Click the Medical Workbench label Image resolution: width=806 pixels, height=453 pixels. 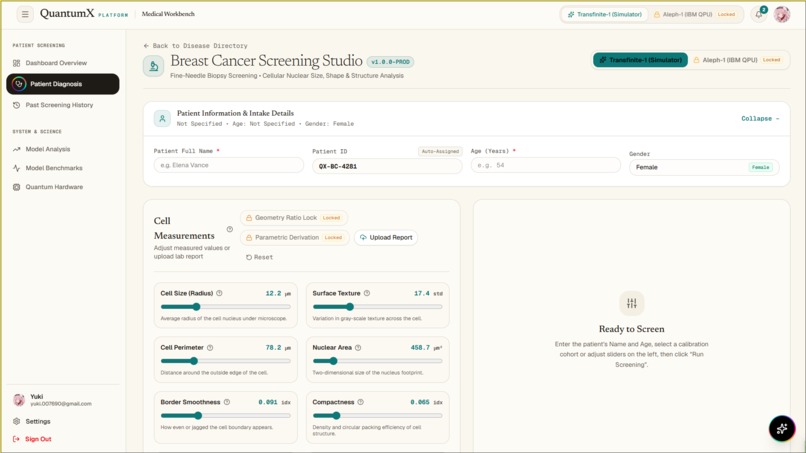(168, 14)
